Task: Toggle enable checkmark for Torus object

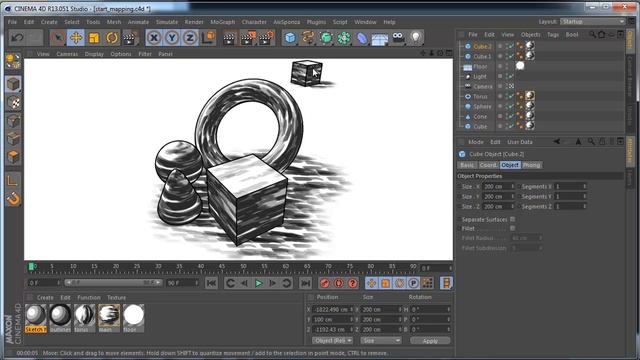Action: point(510,96)
